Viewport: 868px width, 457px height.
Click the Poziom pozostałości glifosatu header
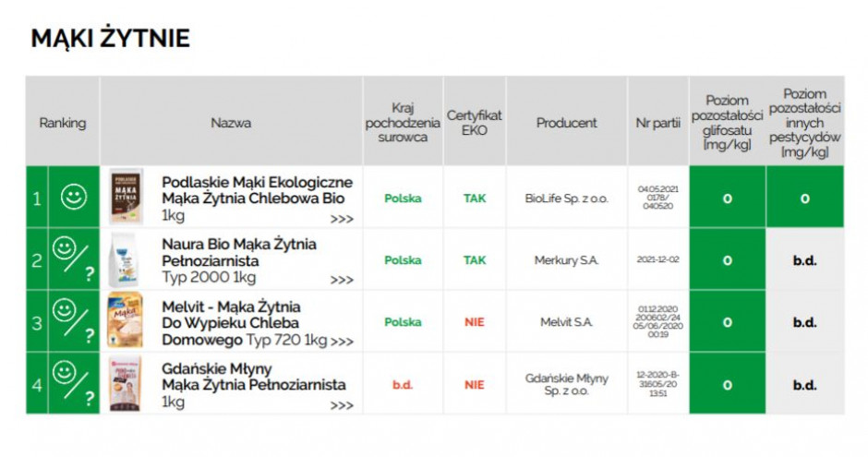point(727,123)
